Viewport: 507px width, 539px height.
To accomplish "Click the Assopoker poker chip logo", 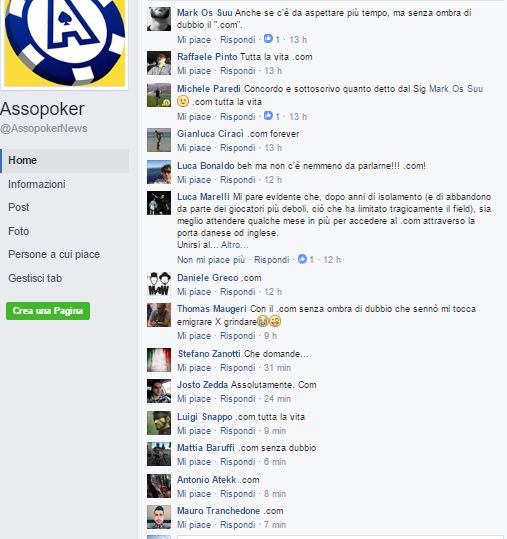I will 65,43.
